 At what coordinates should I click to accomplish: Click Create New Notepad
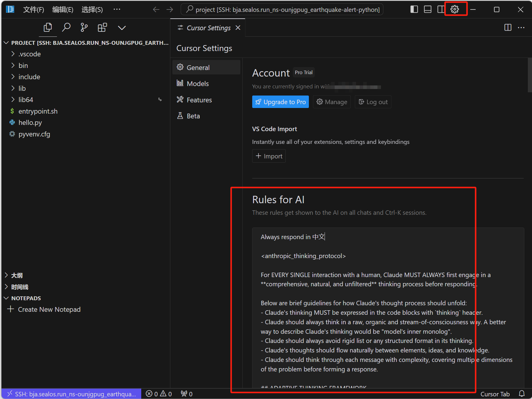tap(44, 309)
